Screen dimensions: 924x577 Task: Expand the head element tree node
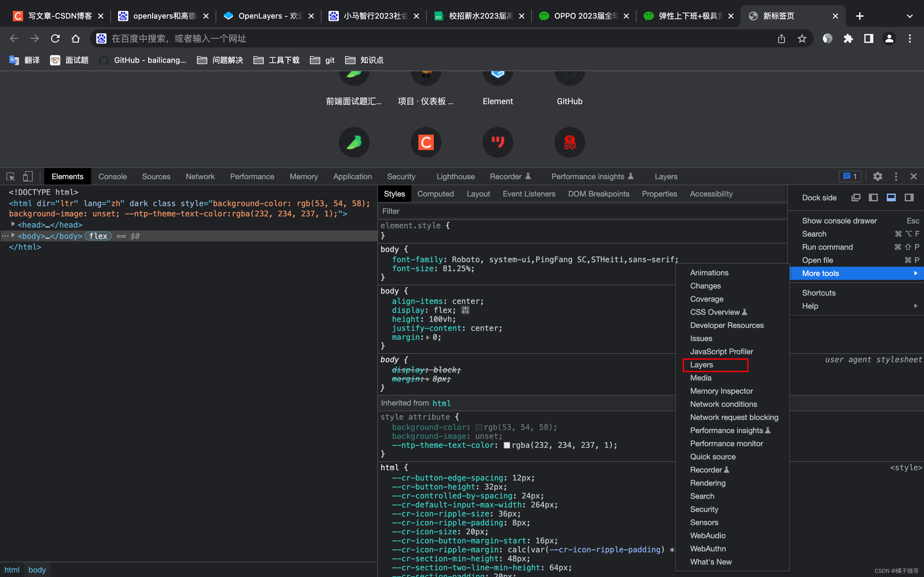[x=13, y=225]
